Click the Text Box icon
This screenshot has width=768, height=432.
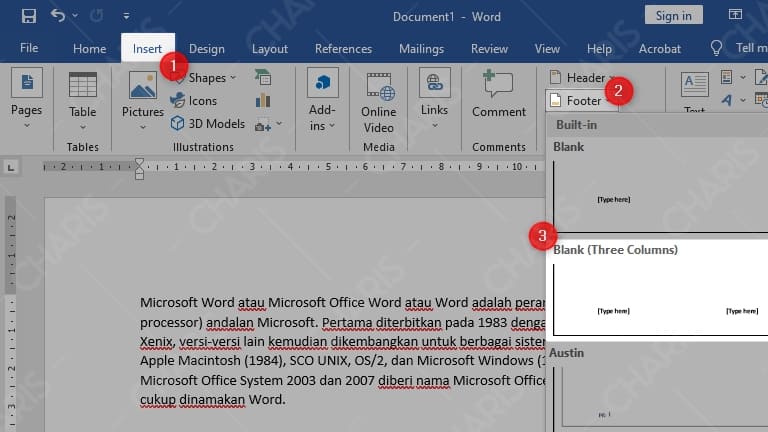pyautogui.click(x=695, y=84)
